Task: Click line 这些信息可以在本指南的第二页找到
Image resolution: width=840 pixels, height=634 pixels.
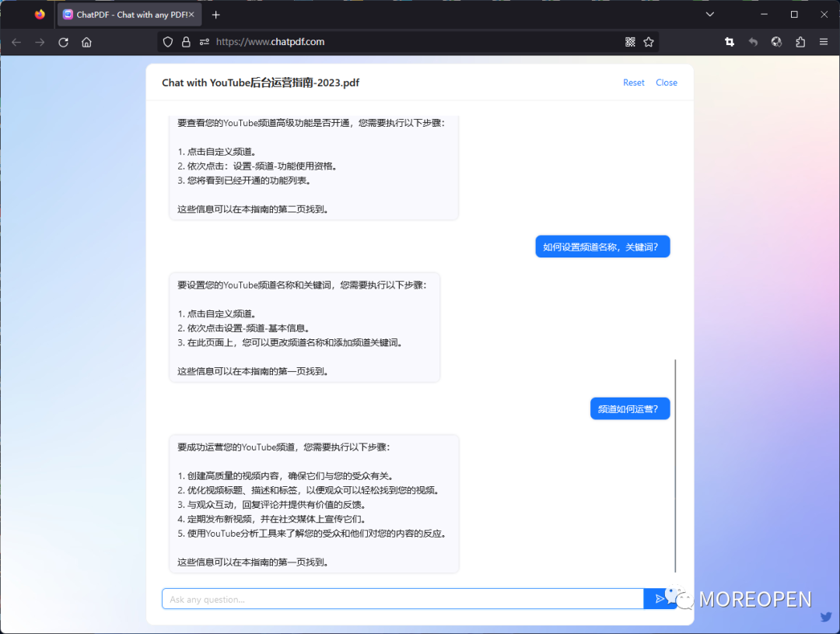Action: point(254,209)
